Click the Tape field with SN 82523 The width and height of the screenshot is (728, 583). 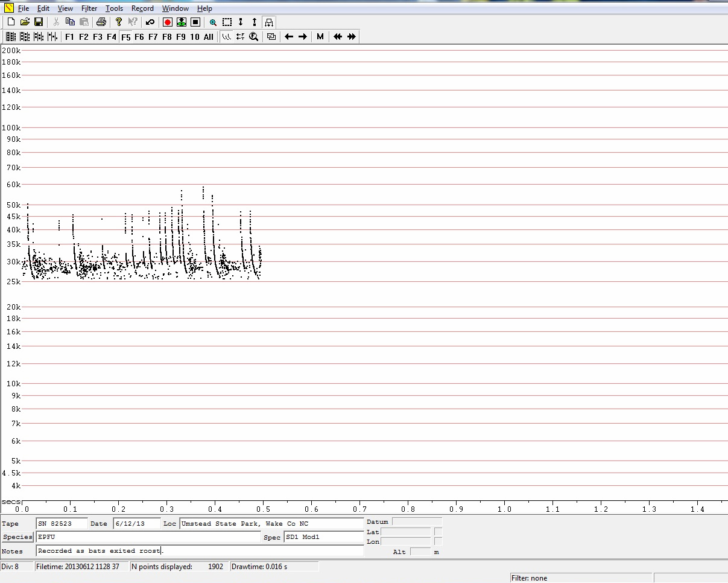62,524
